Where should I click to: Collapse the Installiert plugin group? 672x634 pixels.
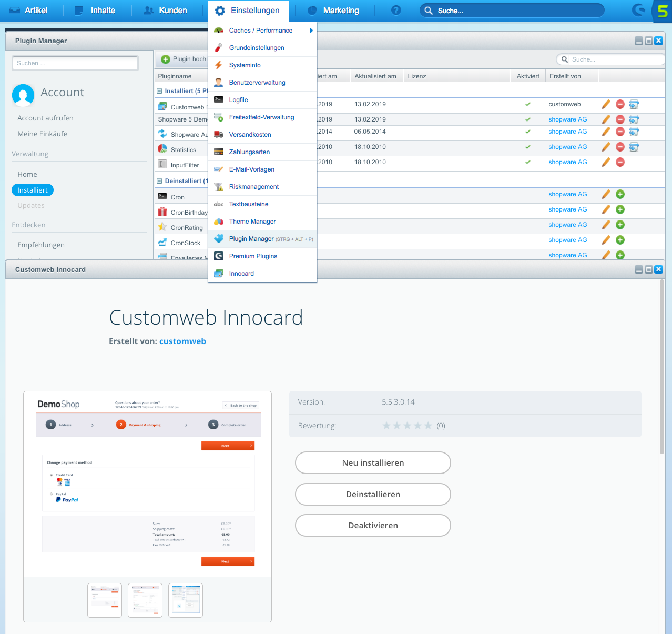tap(159, 91)
